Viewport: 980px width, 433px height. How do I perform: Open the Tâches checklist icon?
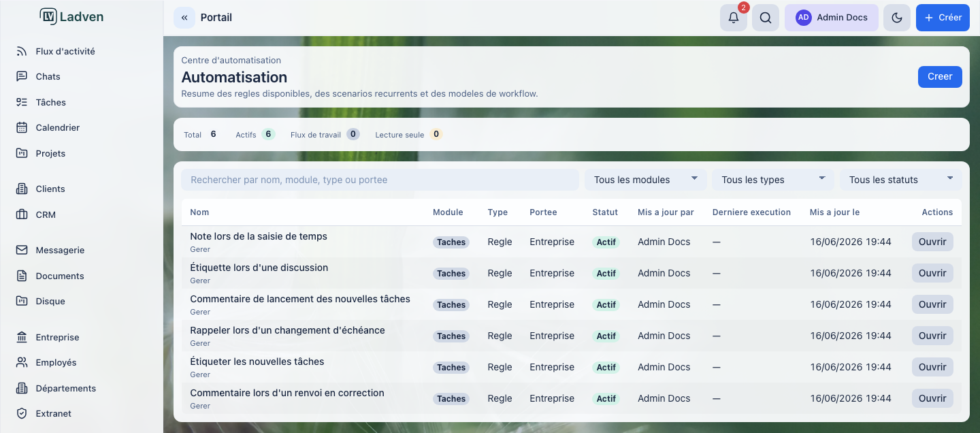click(x=22, y=102)
